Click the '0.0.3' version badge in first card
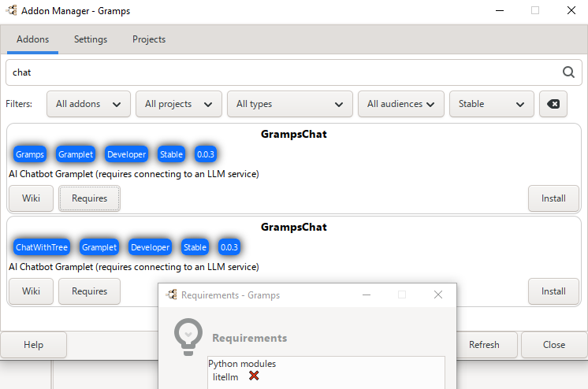Image resolution: width=588 pixels, height=389 pixels. click(x=206, y=154)
